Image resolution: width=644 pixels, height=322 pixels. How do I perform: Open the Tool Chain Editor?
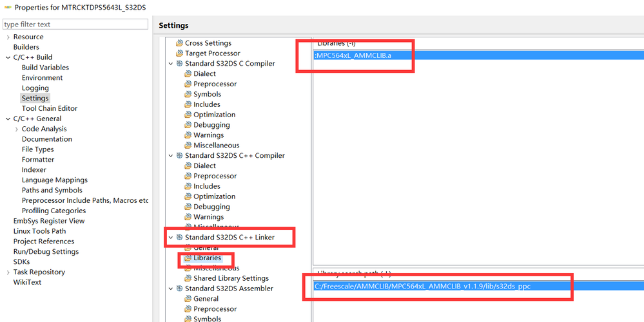50,108
